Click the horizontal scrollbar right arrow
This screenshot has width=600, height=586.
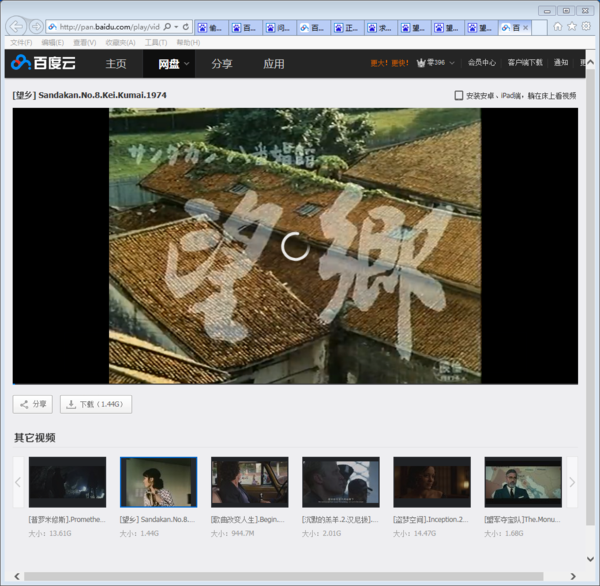pyautogui.click(x=573, y=576)
